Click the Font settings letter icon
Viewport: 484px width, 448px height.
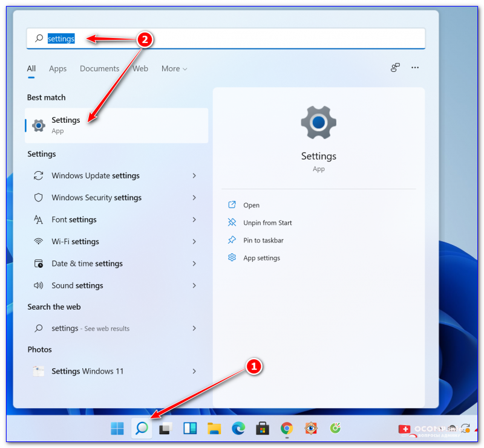(x=38, y=219)
